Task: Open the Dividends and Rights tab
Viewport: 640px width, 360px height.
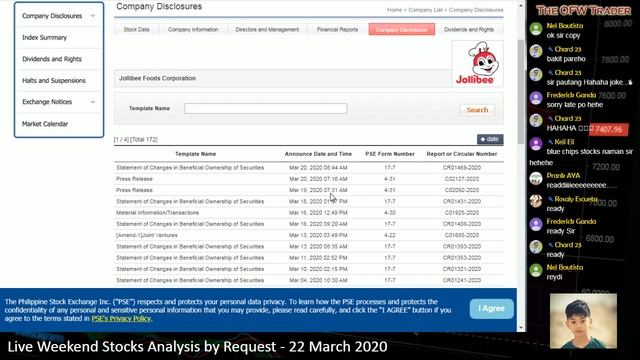Action: [x=469, y=29]
